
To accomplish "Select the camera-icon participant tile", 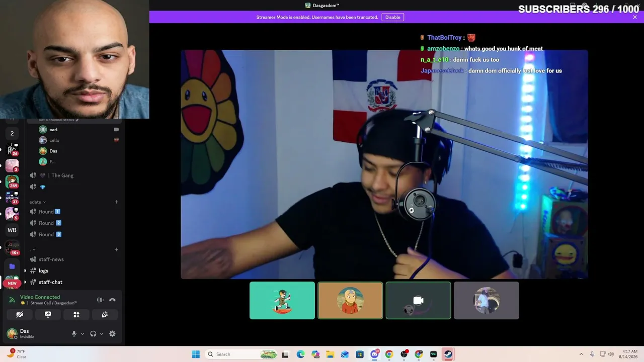I will pos(419,300).
